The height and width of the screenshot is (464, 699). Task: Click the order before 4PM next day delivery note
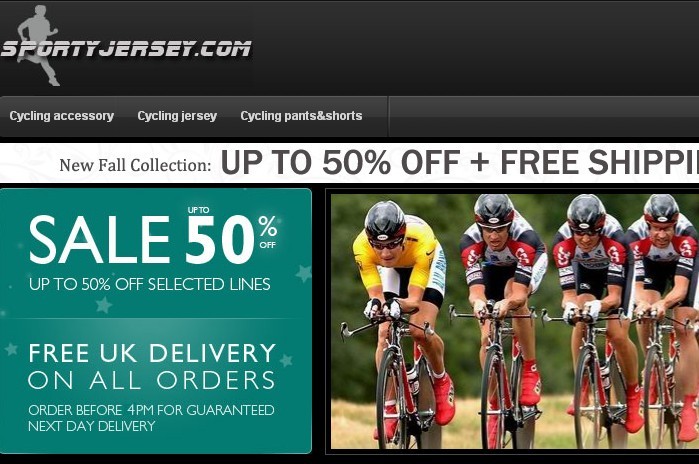coord(151,418)
